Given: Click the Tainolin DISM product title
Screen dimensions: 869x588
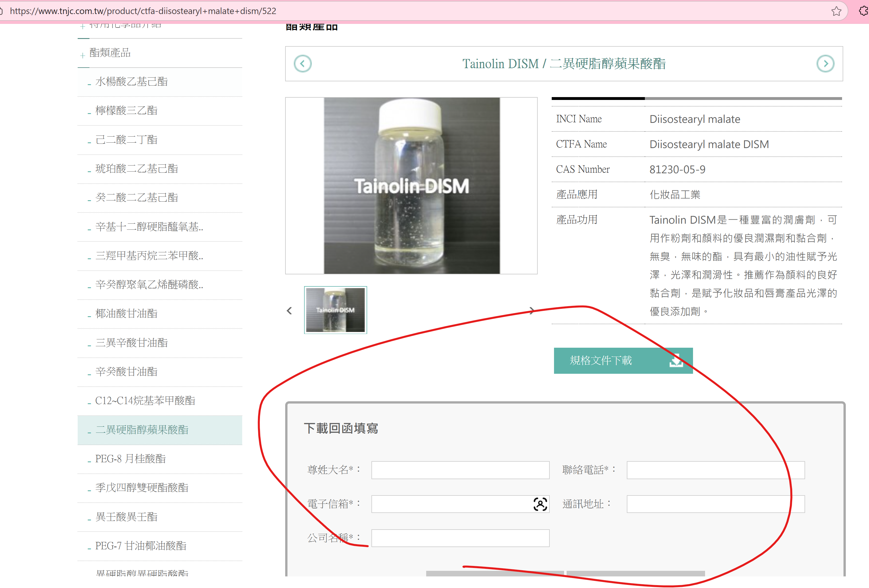Looking at the screenshot, I should [x=563, y=64].
